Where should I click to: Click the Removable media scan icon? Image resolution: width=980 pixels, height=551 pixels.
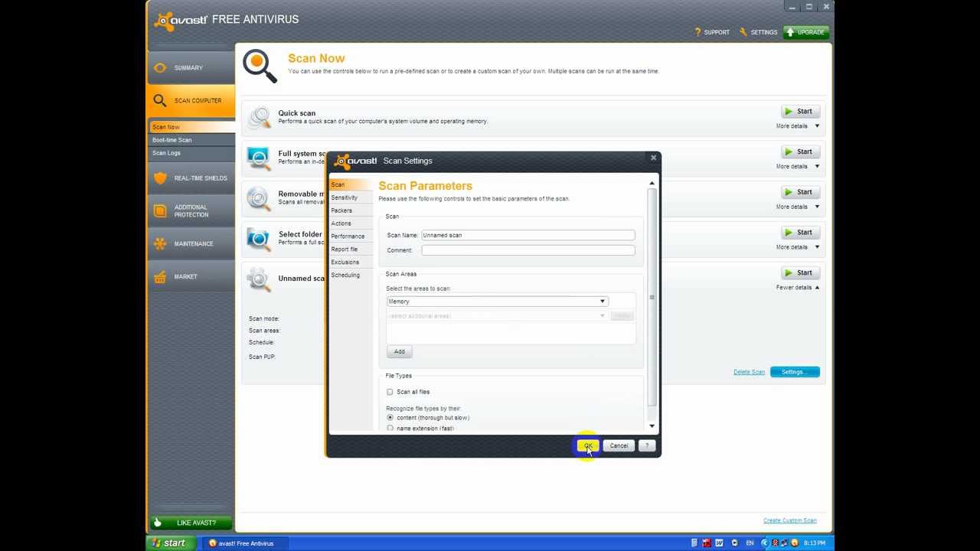pos(259,198)
